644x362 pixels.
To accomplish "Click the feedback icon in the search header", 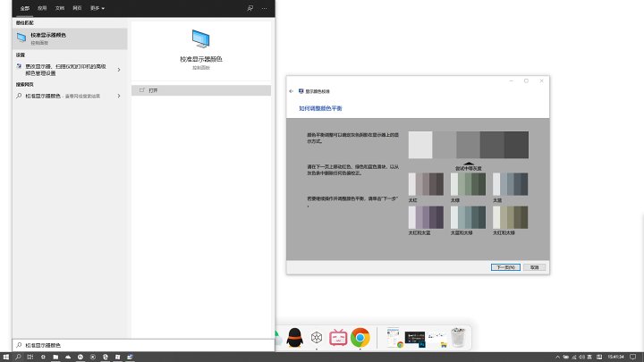I will point(250,7).
